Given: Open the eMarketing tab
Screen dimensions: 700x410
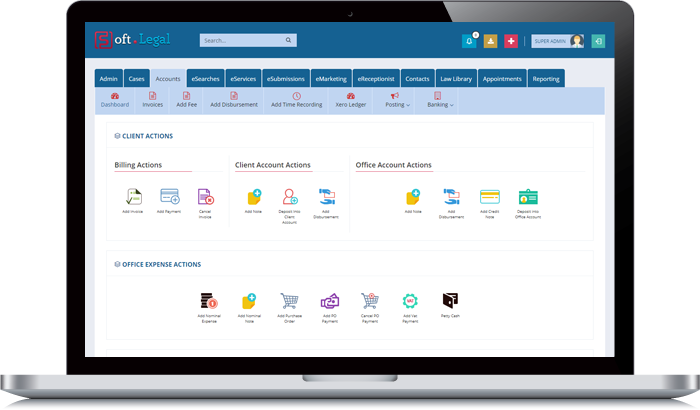Looking at the screenshot, I should pos(330,78).
